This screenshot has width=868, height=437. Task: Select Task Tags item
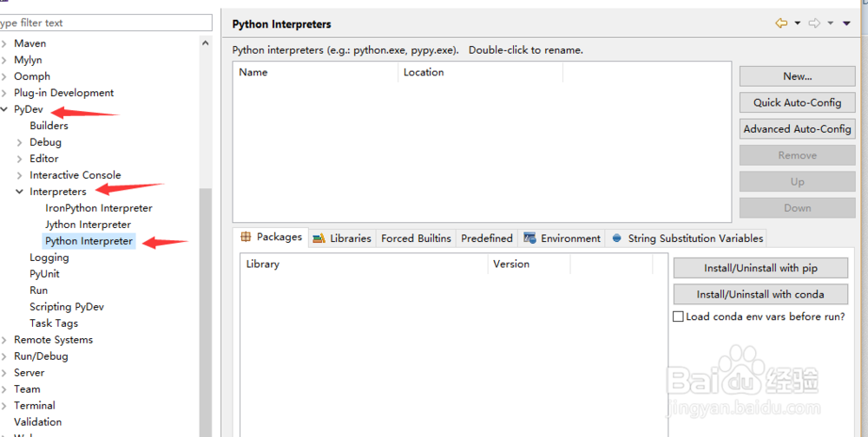pos(54,323)
